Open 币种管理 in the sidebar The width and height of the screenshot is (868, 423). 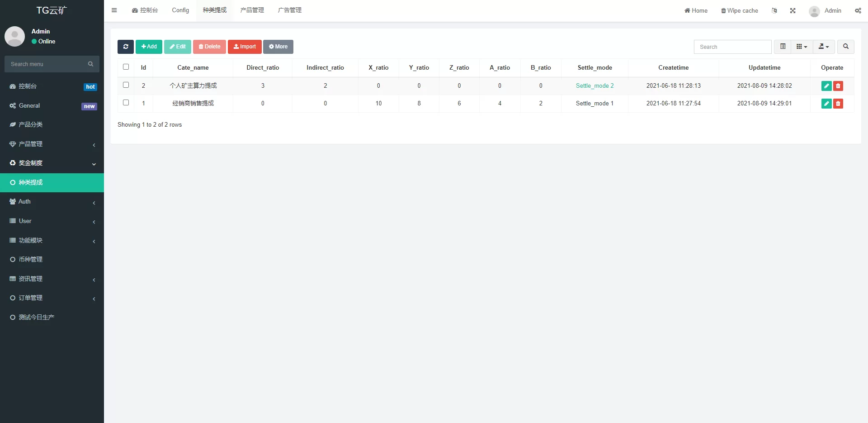click(x=52, y=260)
